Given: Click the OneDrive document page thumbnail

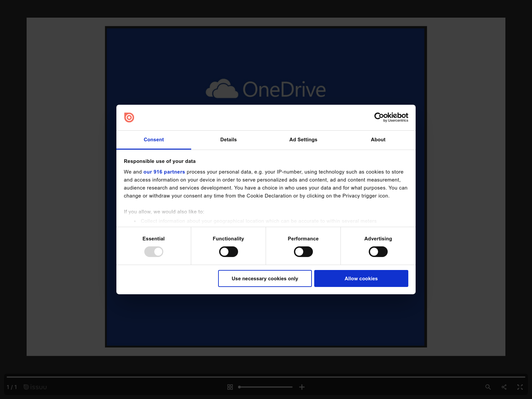Looking at the screenshot, I should [266, 187].
